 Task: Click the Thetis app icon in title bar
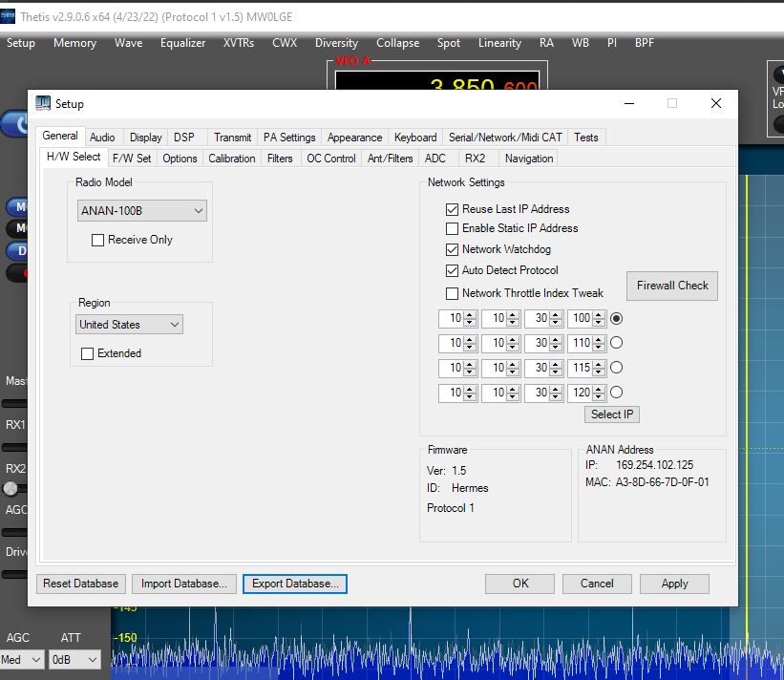pos(8,16)
